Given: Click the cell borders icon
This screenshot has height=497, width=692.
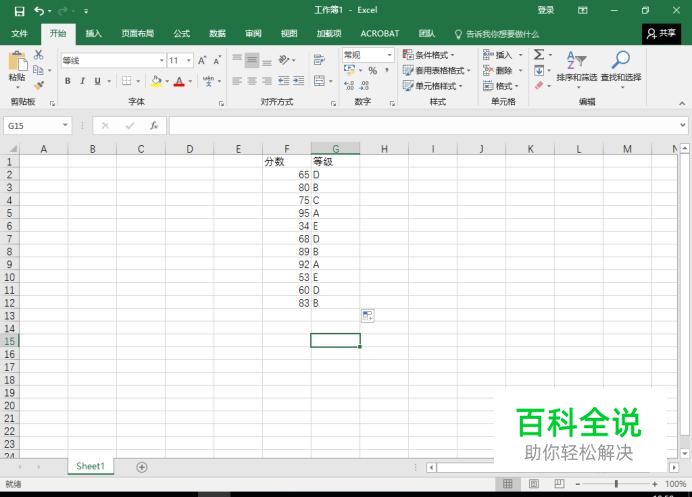Looking at the screenshot, I should pos(127,81).
